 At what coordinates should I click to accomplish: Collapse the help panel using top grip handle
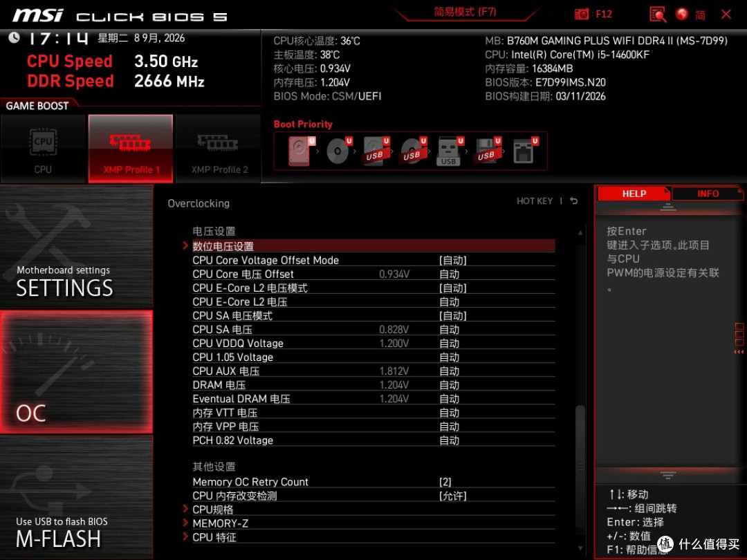[668, 207]
